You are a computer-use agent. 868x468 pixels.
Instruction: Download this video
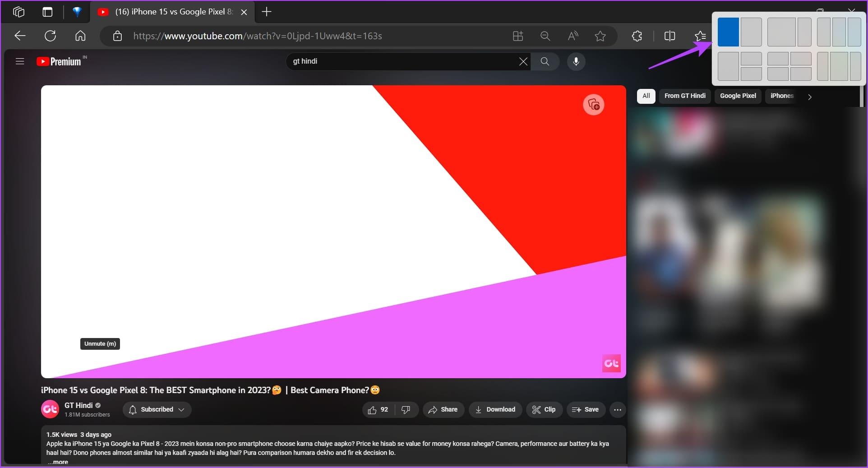pos(495,410)
